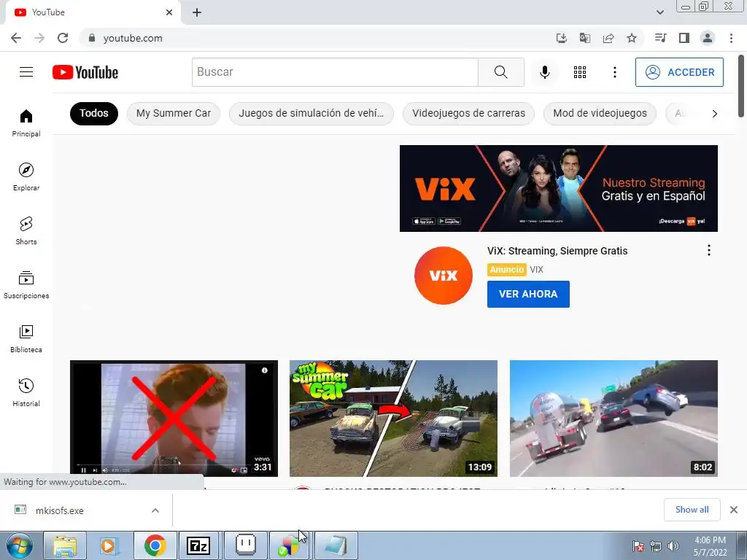Open Historial in the sidebar
Viewport: 747px width, 560px height.
(26, 392)
